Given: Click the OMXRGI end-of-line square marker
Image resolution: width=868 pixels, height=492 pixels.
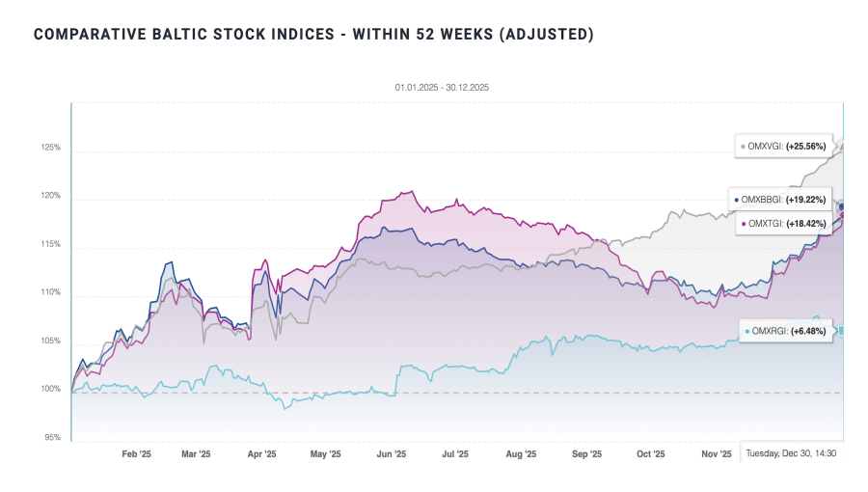Looking at the screenshot, I should coord(840,331).
